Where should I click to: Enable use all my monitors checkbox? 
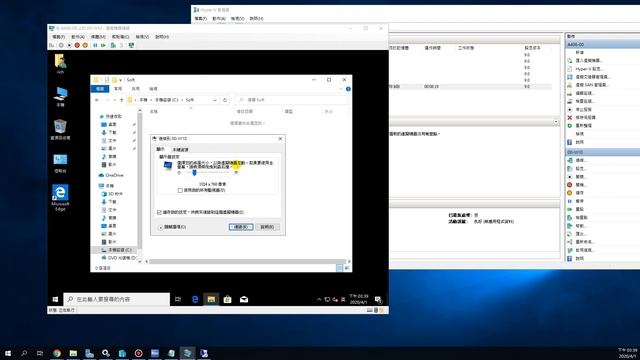point(180,190)
